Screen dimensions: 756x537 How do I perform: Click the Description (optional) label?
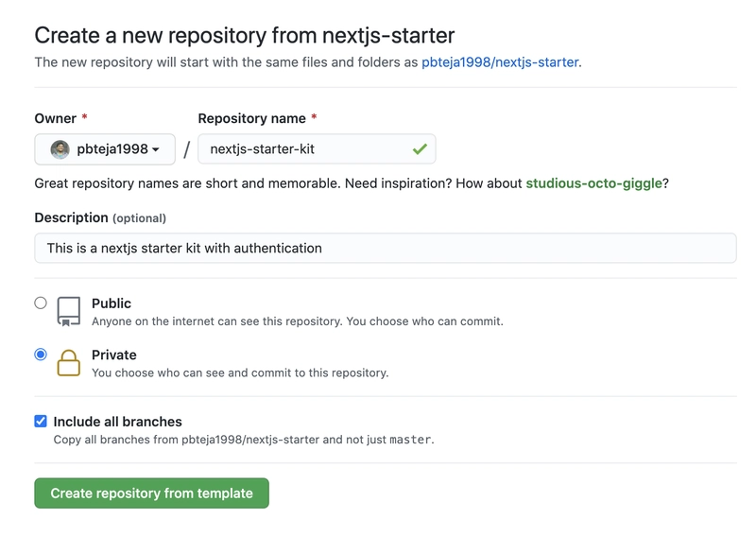(100, 218)
